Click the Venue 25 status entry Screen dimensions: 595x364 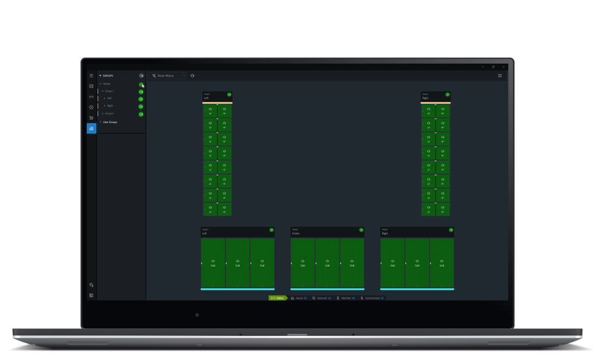point(299,298)
